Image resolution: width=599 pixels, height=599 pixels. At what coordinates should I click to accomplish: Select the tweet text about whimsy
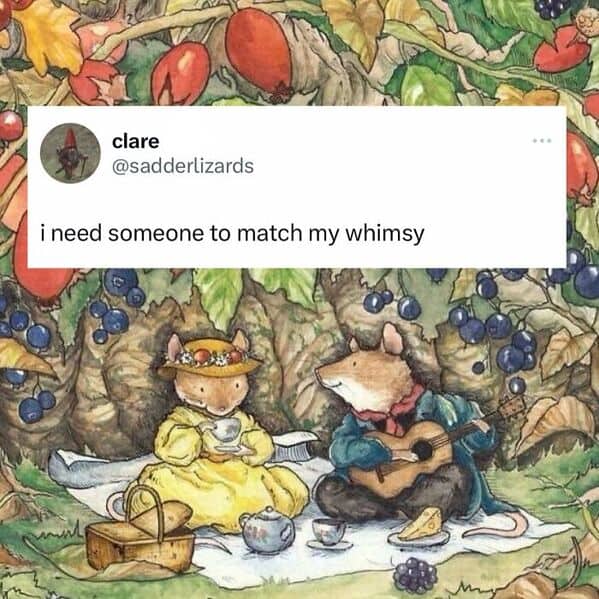233,233
